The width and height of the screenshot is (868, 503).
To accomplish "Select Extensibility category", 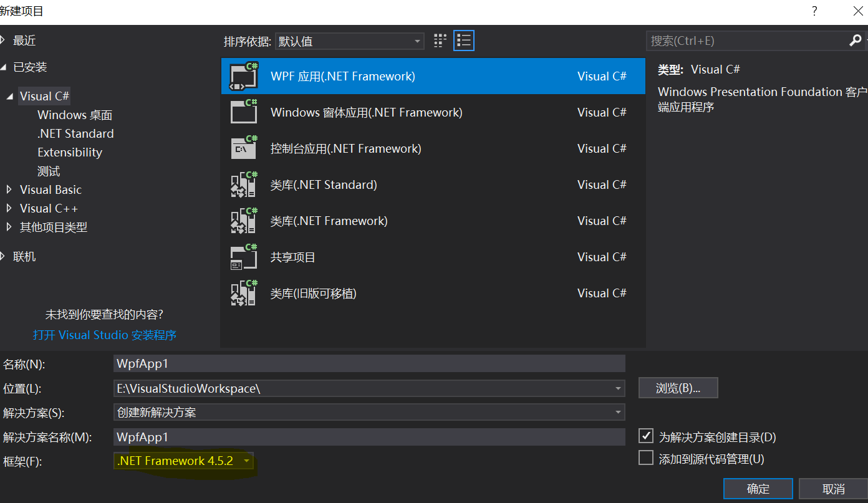I will [70, 152].
